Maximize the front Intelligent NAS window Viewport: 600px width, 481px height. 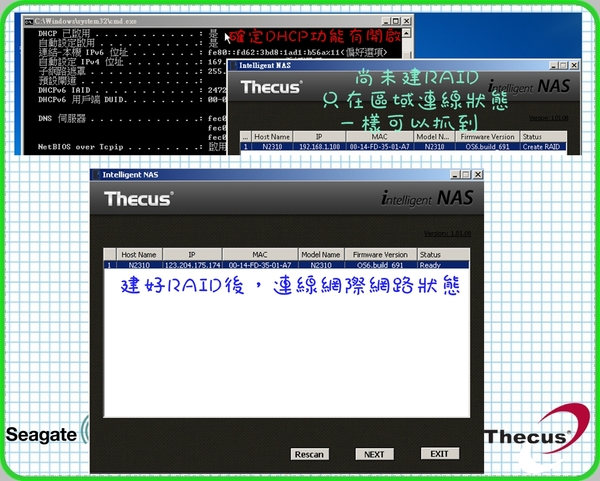click(466, 174)
